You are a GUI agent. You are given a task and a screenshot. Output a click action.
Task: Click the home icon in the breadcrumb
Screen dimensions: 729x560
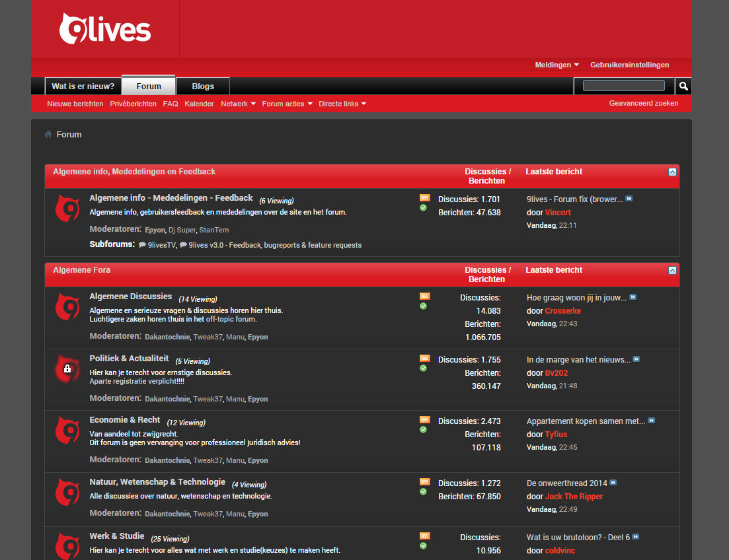(48, 134)
